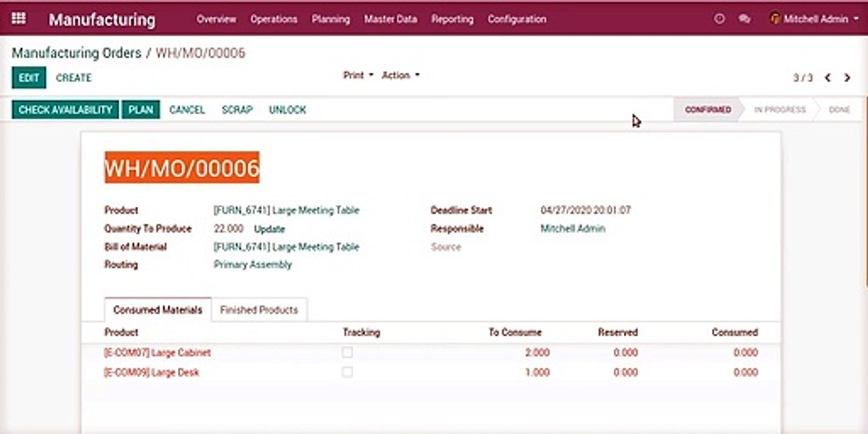Open Primary Assembly routing link

point(253,265)
